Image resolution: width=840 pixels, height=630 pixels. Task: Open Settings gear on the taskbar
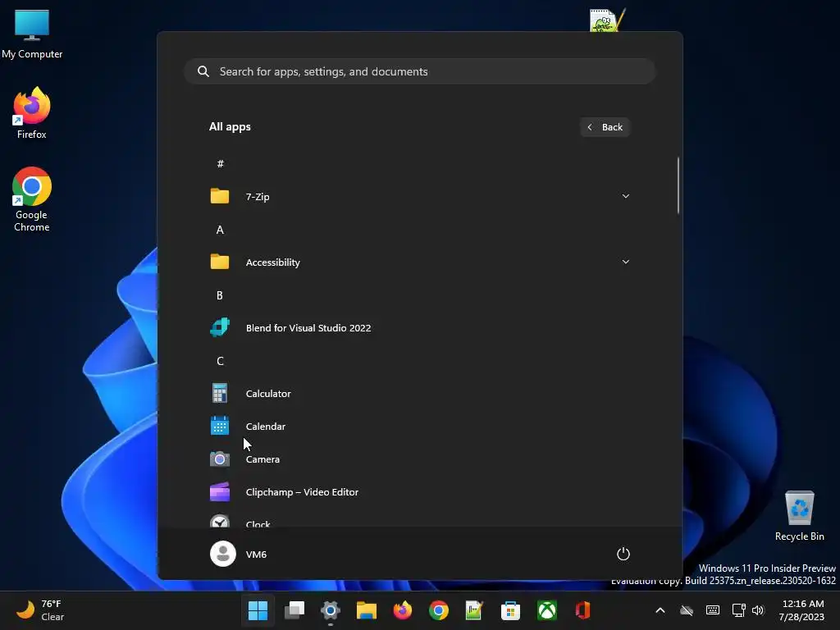[x=331, y=610]
